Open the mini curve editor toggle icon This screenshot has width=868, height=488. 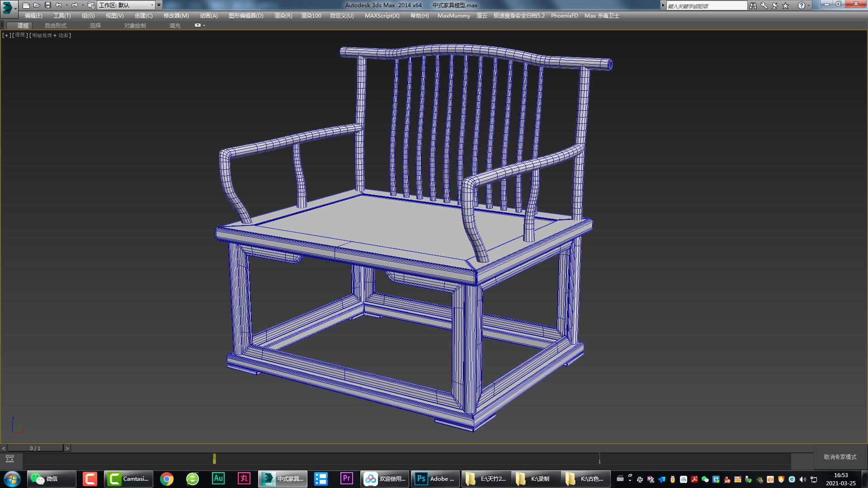[9, 459]
